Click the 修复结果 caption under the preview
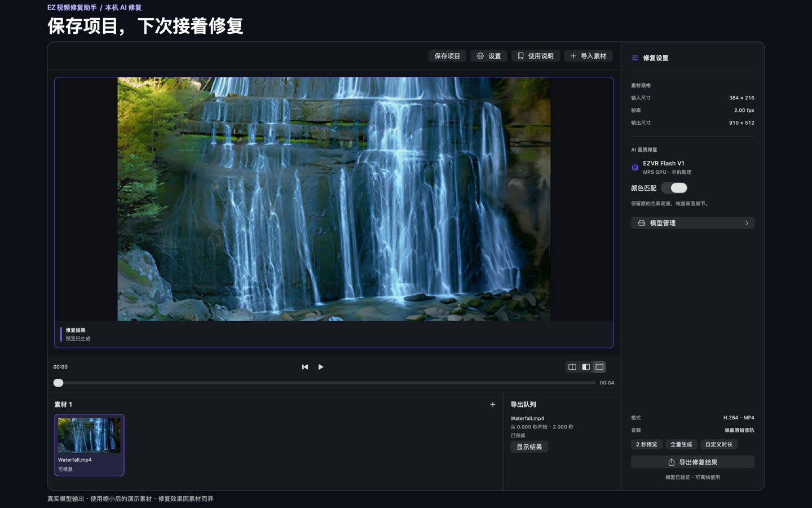 pos(76,331)
